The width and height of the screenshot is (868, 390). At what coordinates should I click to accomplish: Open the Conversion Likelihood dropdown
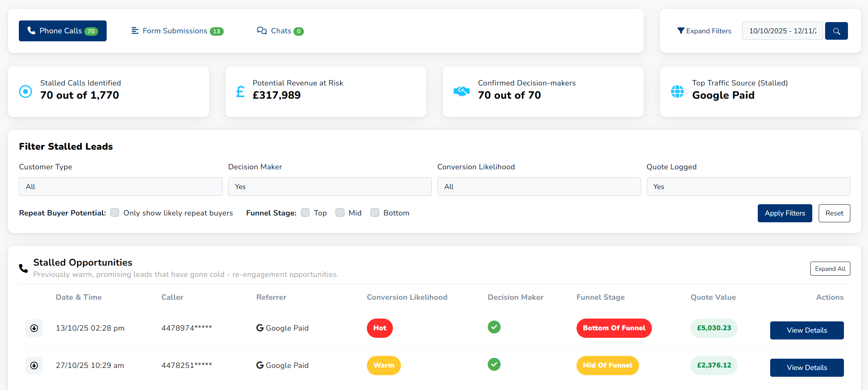coord(538,187)
